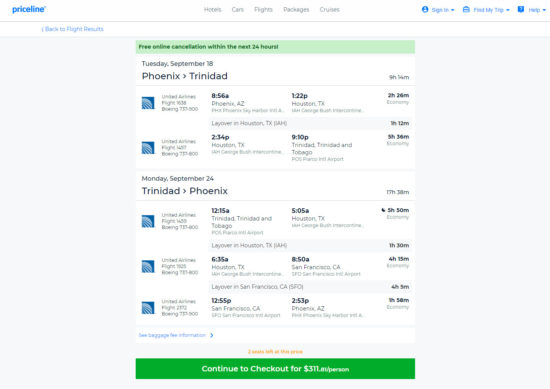Click the Sign In person icon
Viewport: 550px width, 389px height.
(x=425, y=9)
